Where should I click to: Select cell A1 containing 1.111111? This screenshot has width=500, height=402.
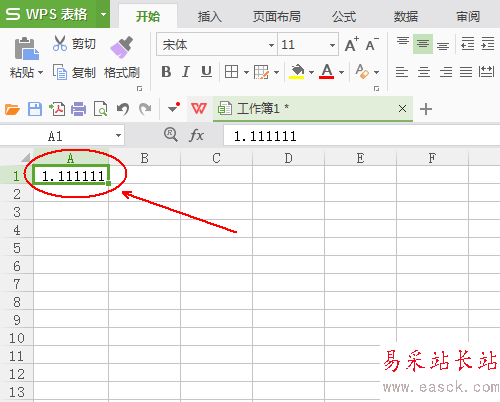click(x=71, y=175)
